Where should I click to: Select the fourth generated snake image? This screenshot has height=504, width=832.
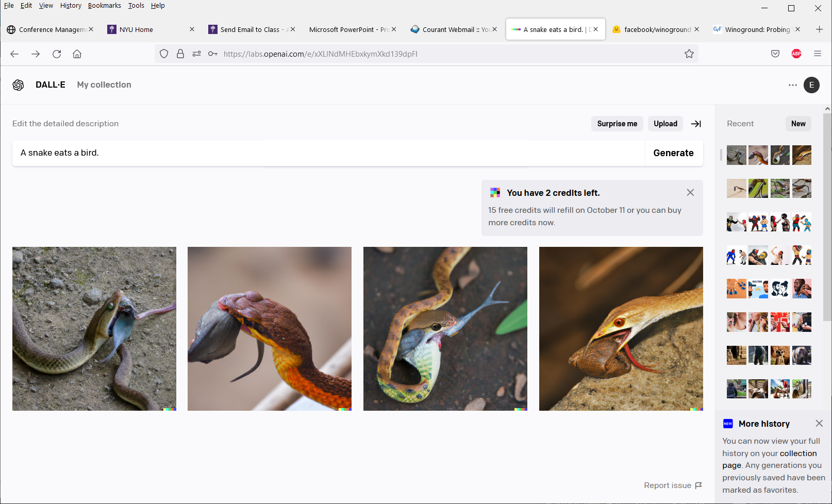tap(621, 329)
